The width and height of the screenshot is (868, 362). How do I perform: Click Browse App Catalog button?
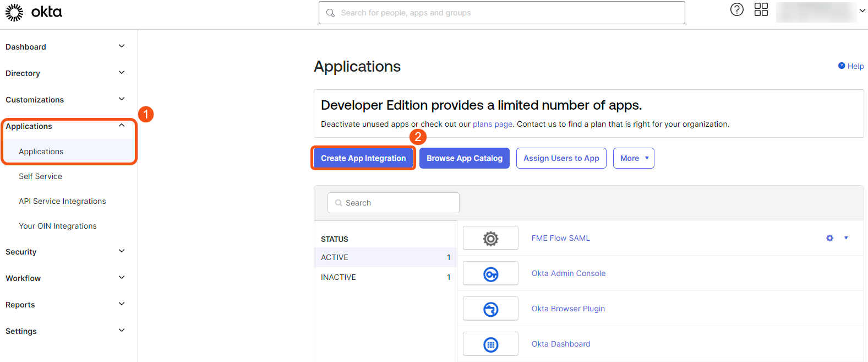pos(465,158)
